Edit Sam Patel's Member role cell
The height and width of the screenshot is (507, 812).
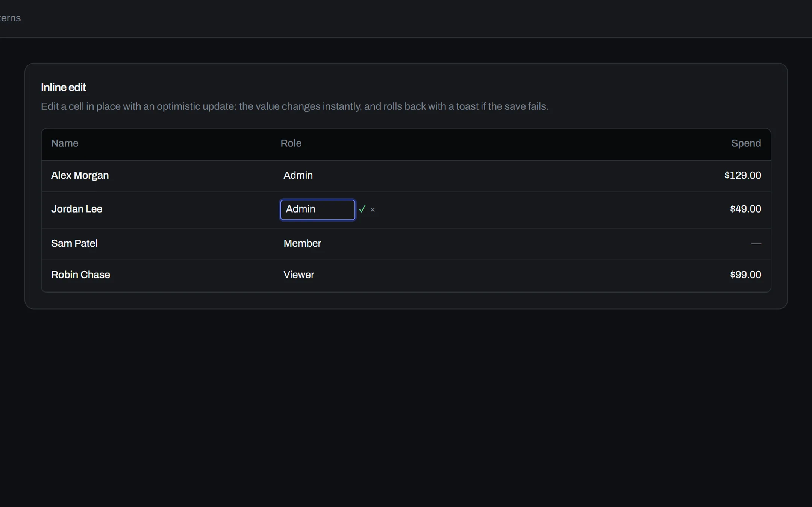[302, 244]
